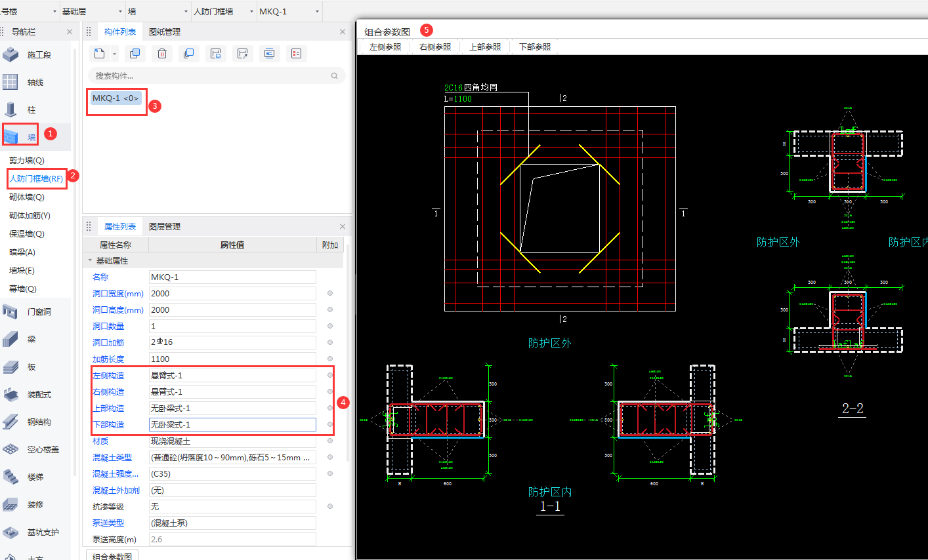Click the 上部参照 button
Screen dimensions: 928x560
[x=485, y=47]
